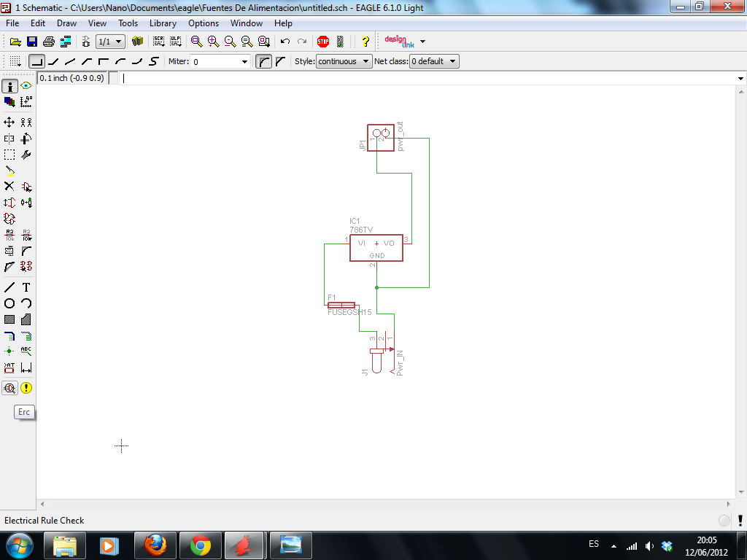
Task: Open the Style continuous dropdown
Action: click(344, 61)
